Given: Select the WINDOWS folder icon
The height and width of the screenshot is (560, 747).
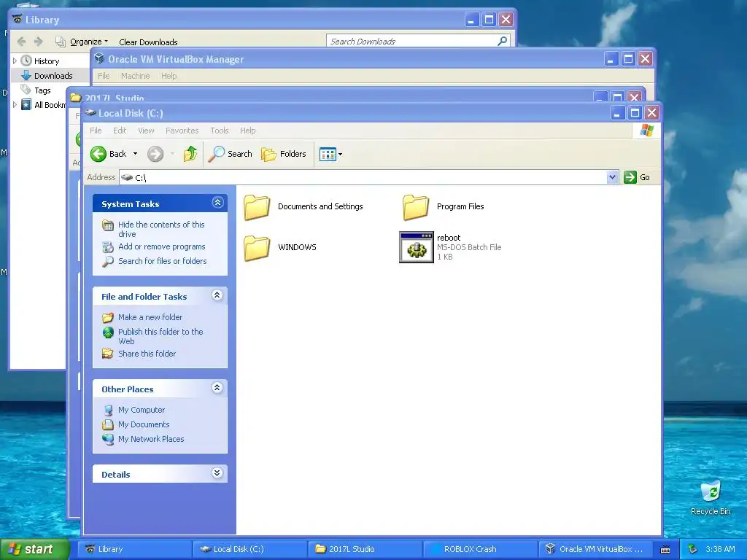Looking at the screenshot, I should click(258, 248).
